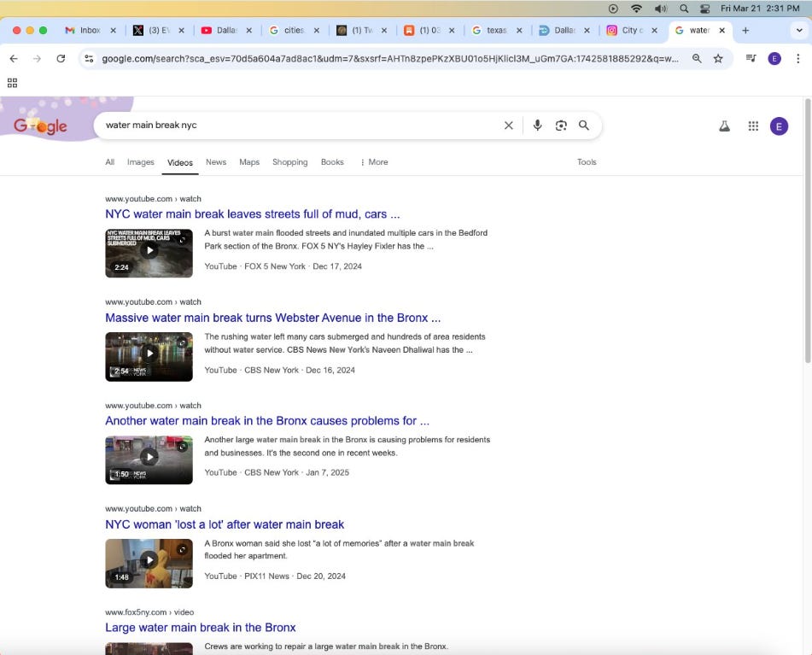This screenshot has height=655, width=812.
Task: Play the 2:24 FOX 5 video thumbnail
Action: [x=149, y=253]
